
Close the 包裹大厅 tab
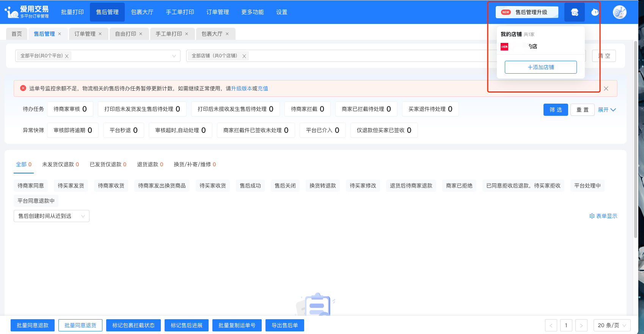coord(227,34)
